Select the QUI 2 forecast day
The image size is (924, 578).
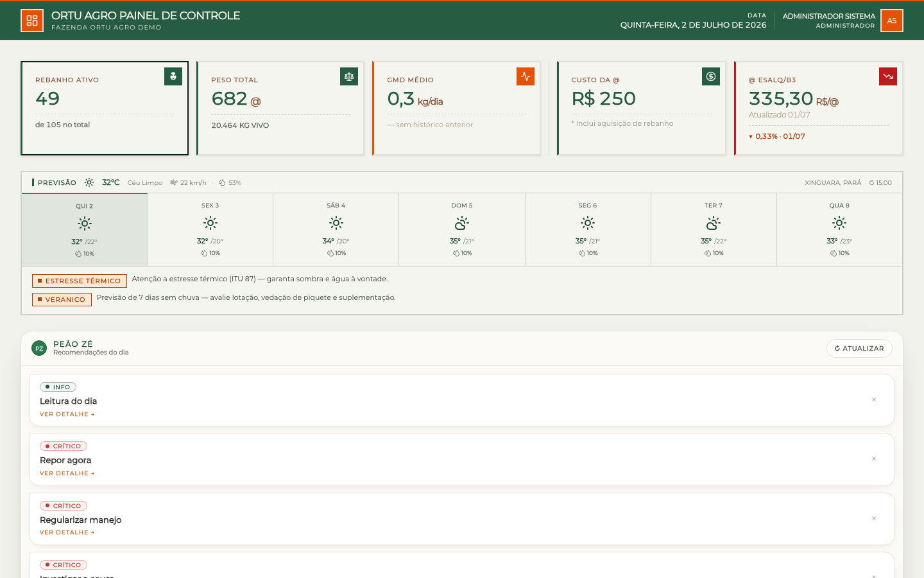85,230
